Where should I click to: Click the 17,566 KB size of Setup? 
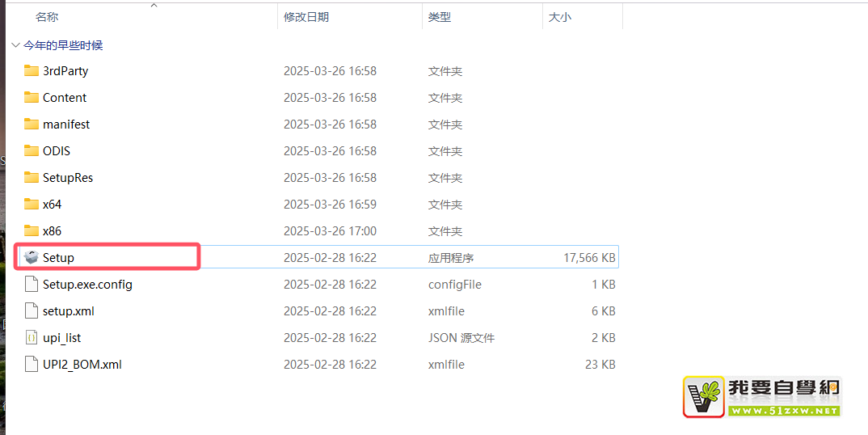[589, 257]
